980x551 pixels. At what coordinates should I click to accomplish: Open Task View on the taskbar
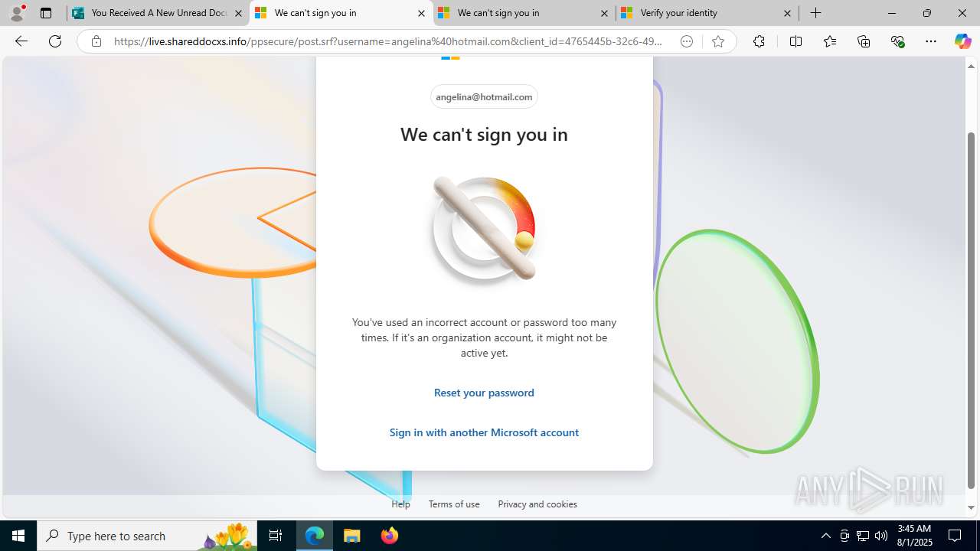click(x=276, y=536)
